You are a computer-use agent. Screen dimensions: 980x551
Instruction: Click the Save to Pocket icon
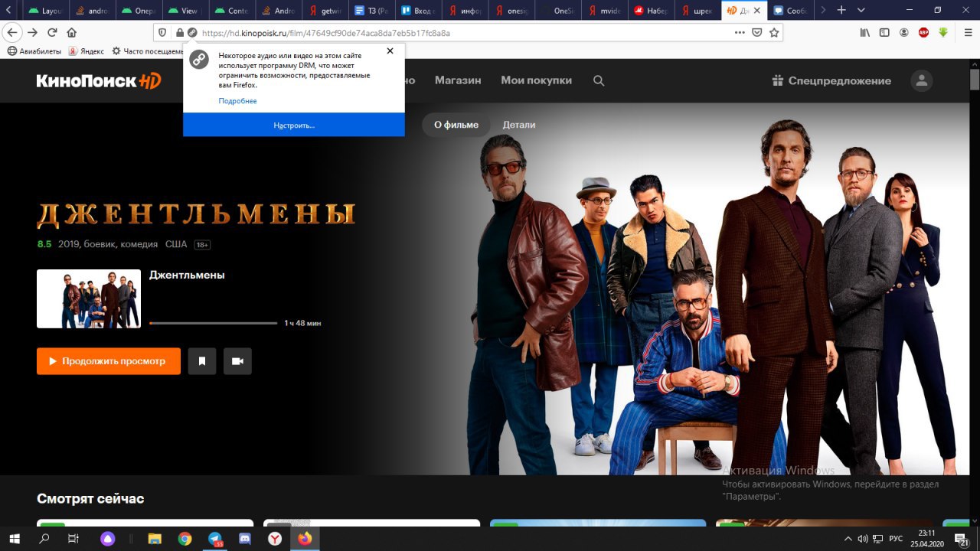pyautogui.click(x=757, y=33)
